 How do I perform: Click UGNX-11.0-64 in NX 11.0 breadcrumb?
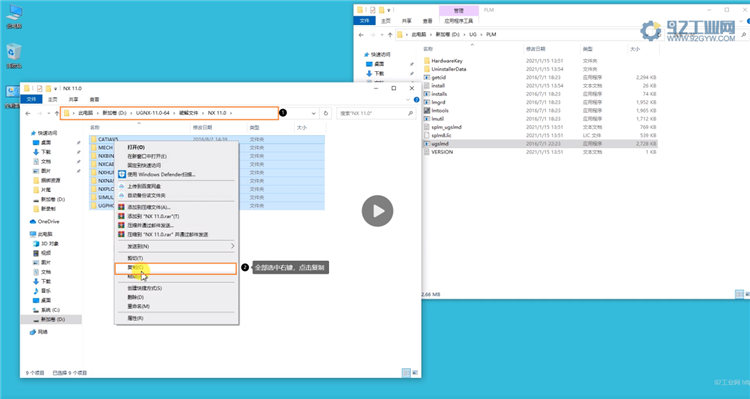point(153,113)
